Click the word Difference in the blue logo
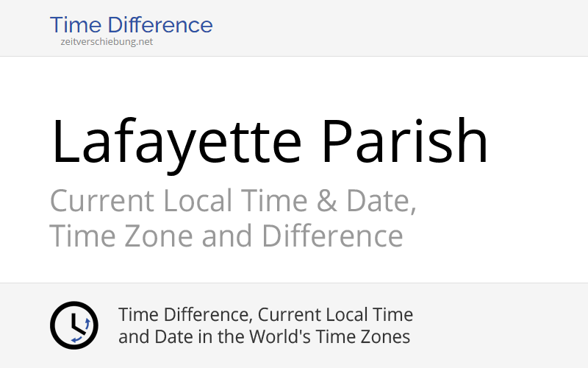Image resolution: width=588 pixels, height=368 pixels. pyautogui.click(x=160, y=25)
